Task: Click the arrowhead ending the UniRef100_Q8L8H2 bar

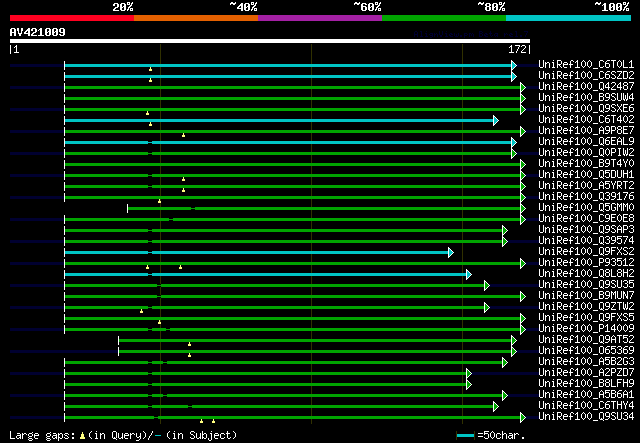Action: pos(468,274)
